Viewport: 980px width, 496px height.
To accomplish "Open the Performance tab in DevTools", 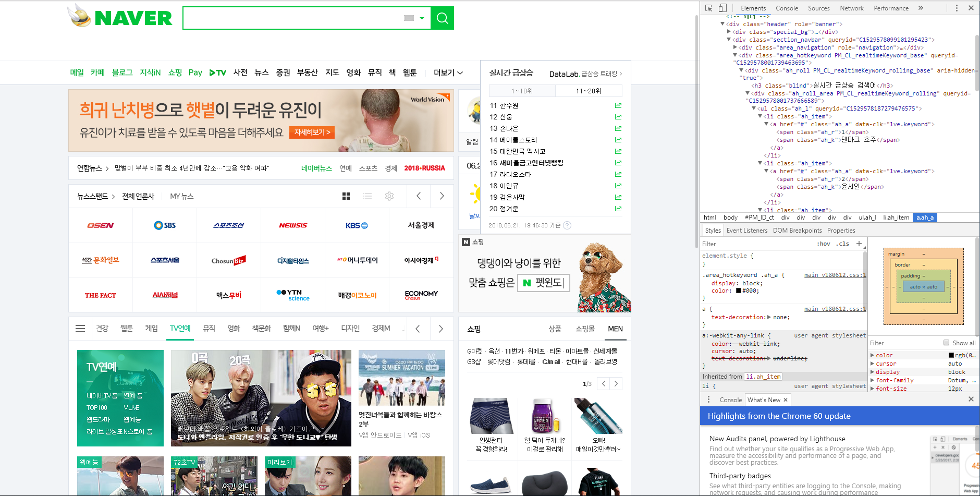I will [x=891, y=8].
